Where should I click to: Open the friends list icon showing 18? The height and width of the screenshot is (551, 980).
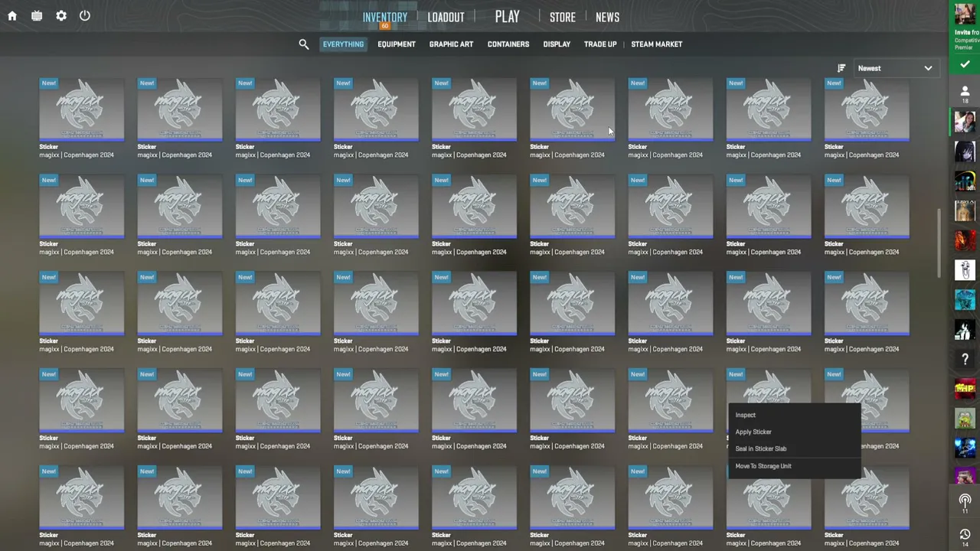(965, 94)
